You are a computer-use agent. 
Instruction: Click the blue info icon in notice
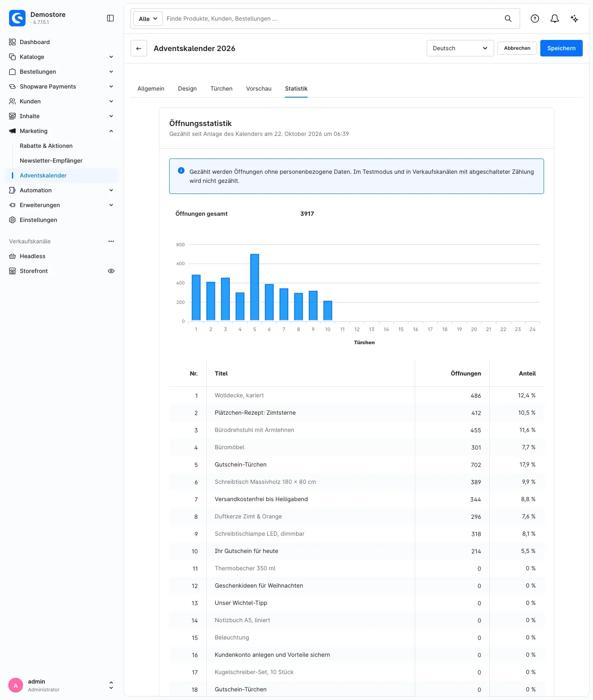point(181,170)
